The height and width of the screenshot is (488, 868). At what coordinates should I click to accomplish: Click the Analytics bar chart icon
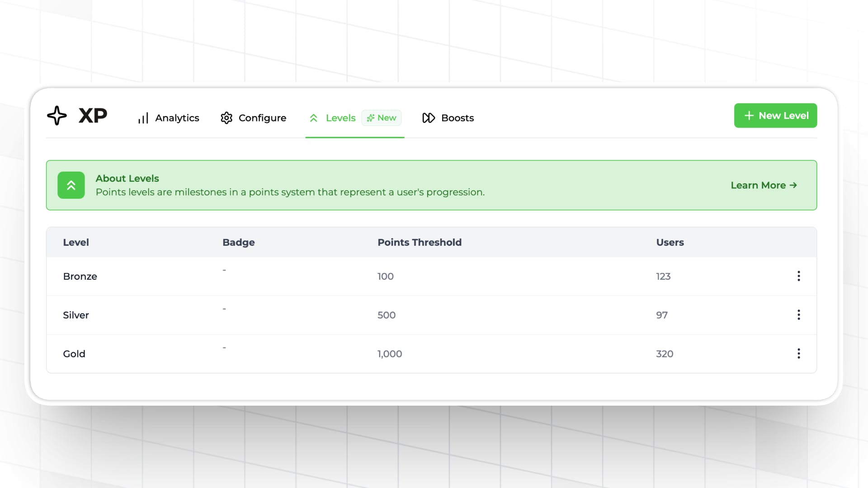coord(143,118)
